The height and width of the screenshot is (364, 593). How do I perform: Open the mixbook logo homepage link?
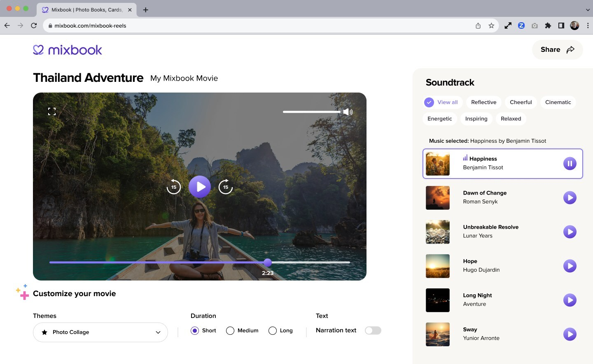[67, 49]
